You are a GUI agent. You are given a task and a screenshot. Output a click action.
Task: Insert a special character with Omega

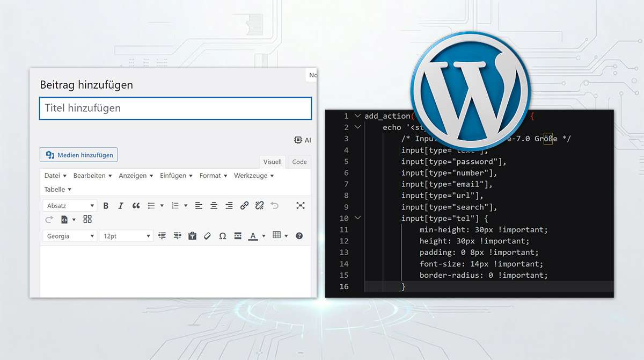point(223,236)
